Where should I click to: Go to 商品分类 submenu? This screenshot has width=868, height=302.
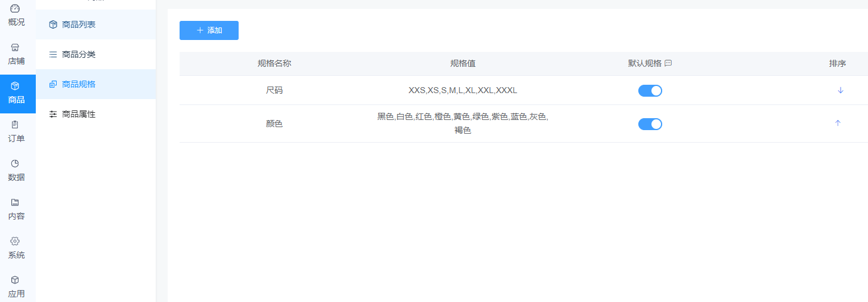click(96, 54)
